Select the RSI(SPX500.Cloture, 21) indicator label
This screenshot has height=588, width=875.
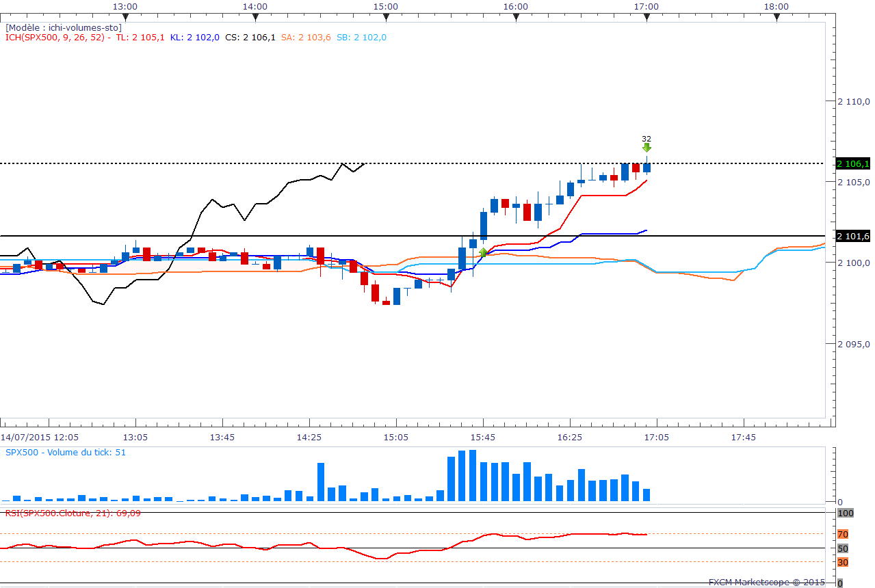[73, 512]
